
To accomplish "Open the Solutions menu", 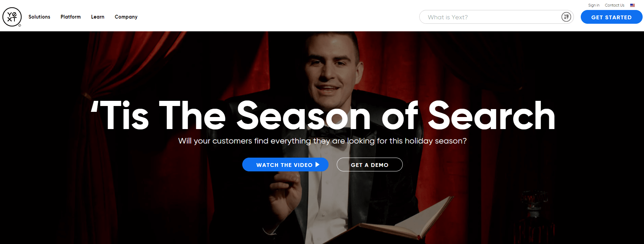I will 39,17.
